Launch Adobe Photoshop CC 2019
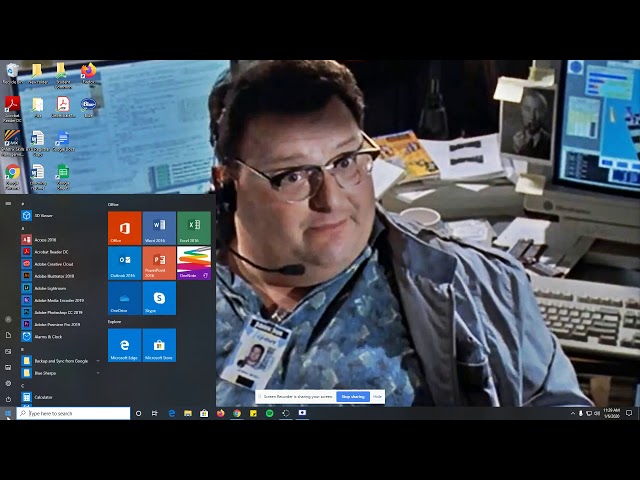 [x=60, y=312]
